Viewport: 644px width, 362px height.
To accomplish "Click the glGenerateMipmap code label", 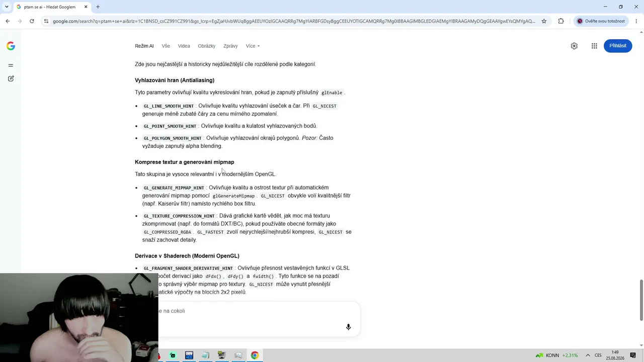I will pos(234,196).
